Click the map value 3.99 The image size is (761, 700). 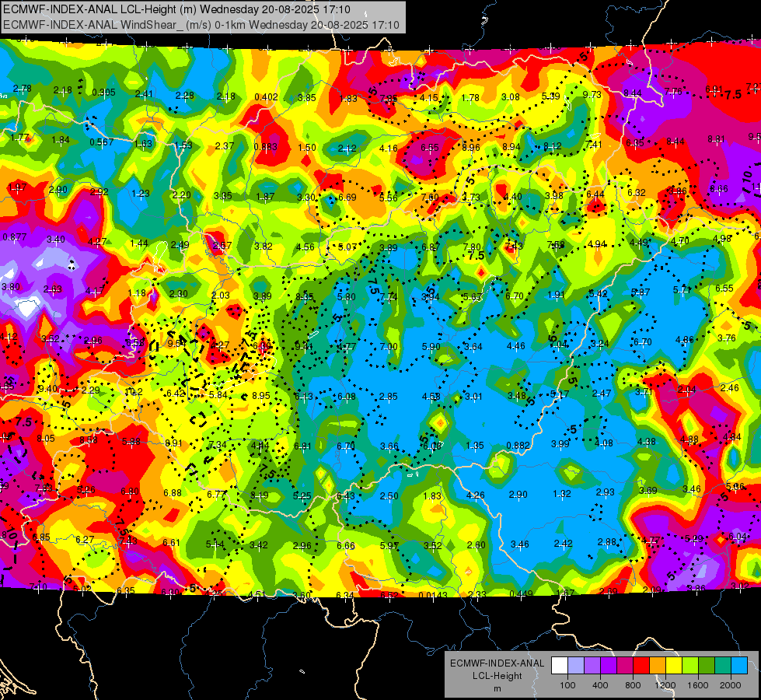560,443
